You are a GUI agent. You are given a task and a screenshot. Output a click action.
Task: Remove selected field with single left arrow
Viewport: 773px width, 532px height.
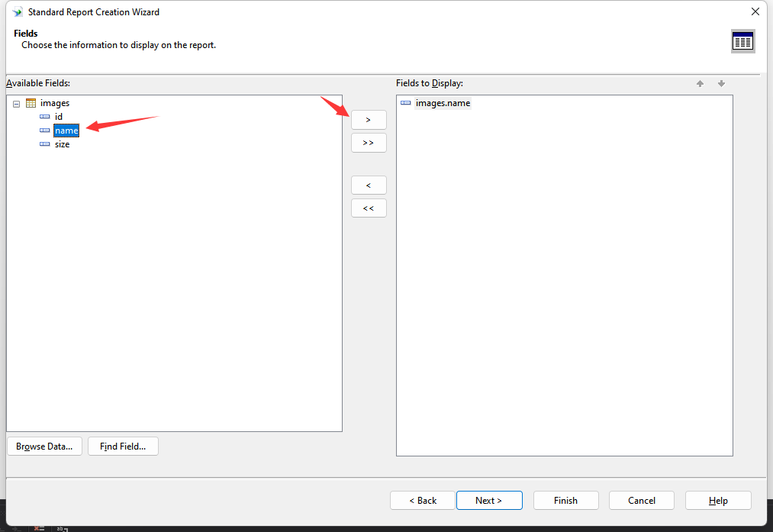(369, 185)
